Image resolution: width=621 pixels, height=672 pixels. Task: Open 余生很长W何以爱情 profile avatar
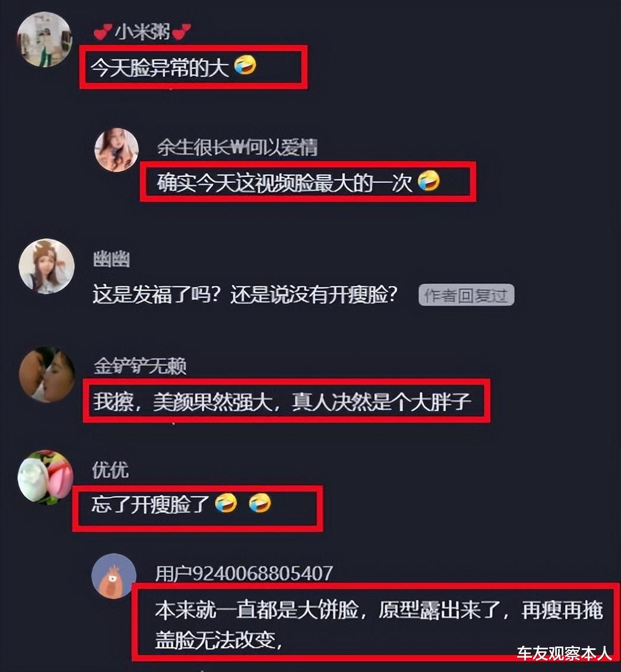[x=116, y=150]
